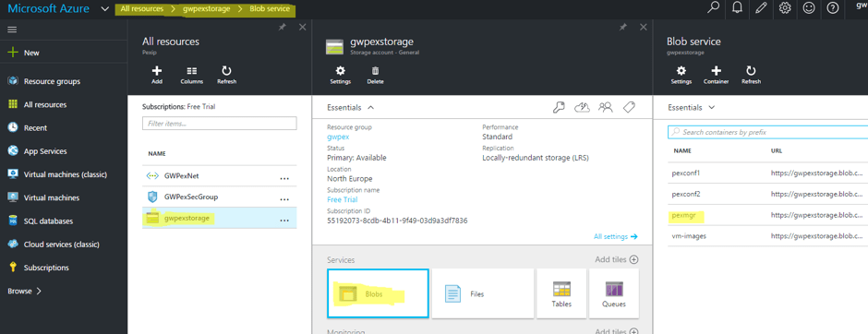Click Delete in gwpexstorage blade

click(375, 76)
